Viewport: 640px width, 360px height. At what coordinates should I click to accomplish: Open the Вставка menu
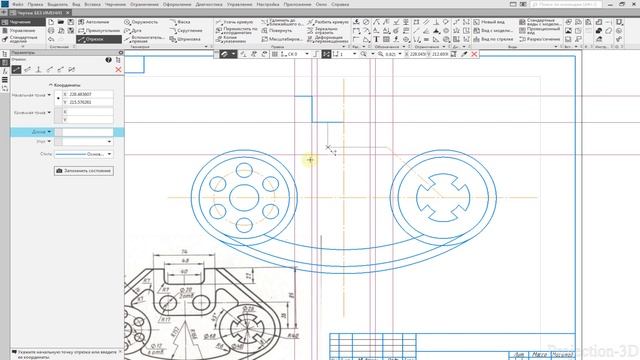pyautogui.click(x=93, y=4)
